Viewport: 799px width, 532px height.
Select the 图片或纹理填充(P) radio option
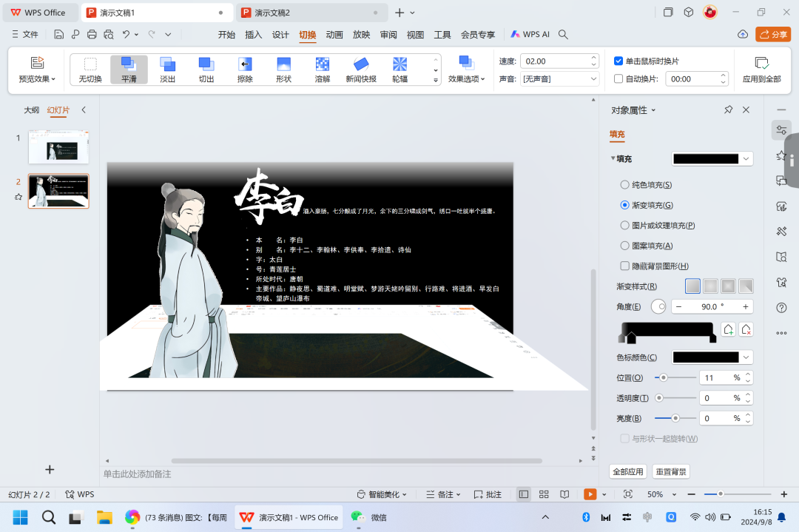624,225
